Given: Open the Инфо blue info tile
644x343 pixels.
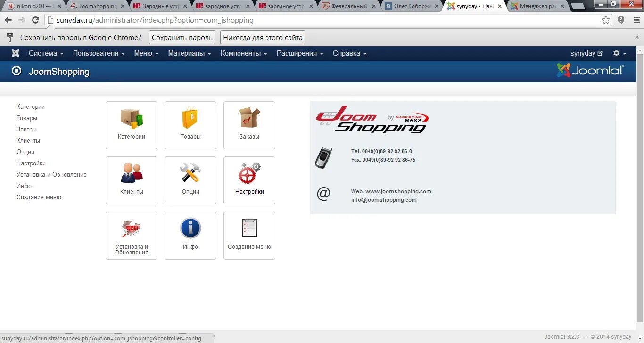Looking at the screenshot, I should click(190, 236).
